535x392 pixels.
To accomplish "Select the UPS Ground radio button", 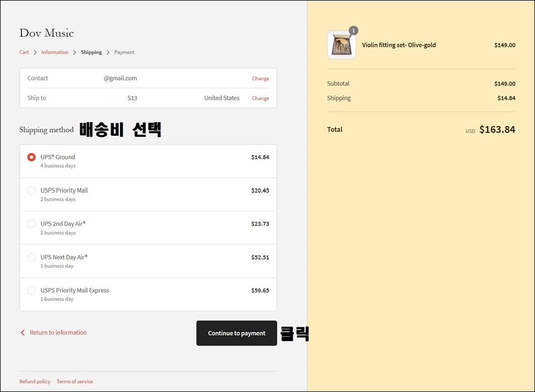I will coord(31,157).
